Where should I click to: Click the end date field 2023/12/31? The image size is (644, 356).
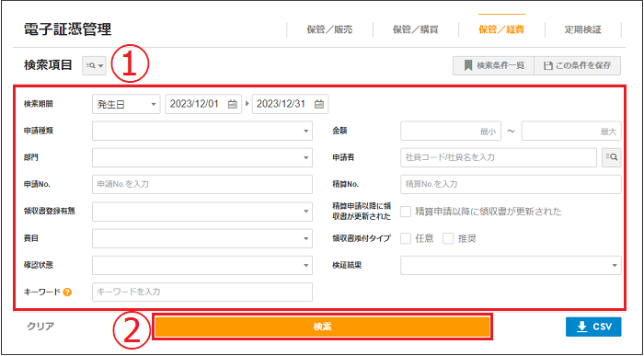pos(290,104)
